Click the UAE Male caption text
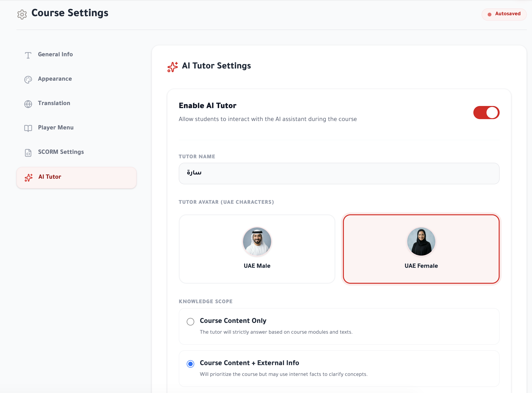Screen dimensions: 532x393 (x=257, y=266)
